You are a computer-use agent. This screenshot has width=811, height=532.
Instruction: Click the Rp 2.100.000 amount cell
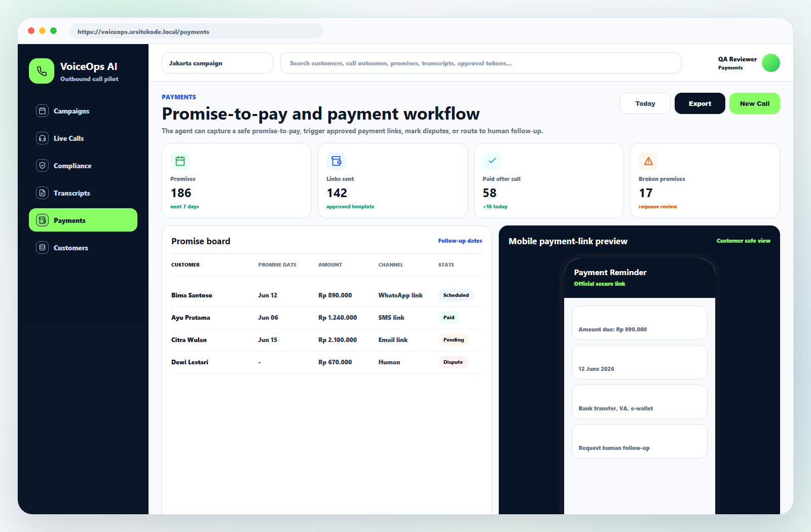pyautogui.click(x=338, y=340)
